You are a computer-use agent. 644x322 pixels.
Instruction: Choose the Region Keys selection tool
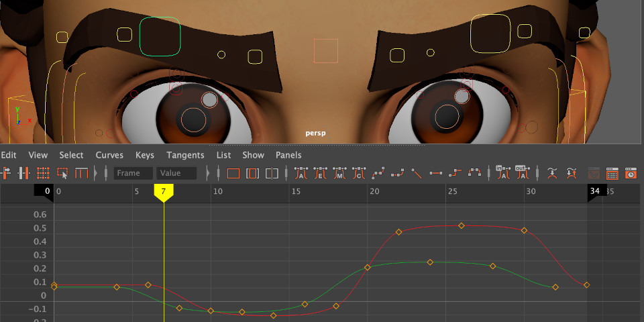coord(62,173)
